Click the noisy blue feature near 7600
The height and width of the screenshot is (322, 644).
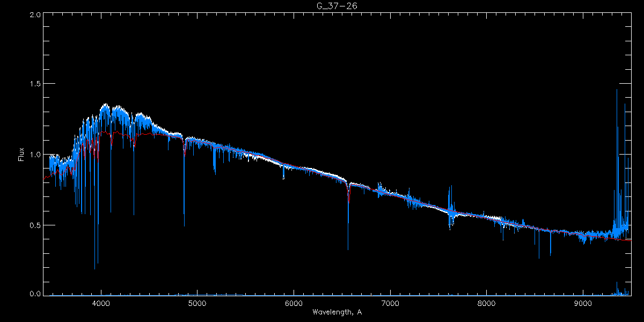pyautogui.click(x=450, y=210)
